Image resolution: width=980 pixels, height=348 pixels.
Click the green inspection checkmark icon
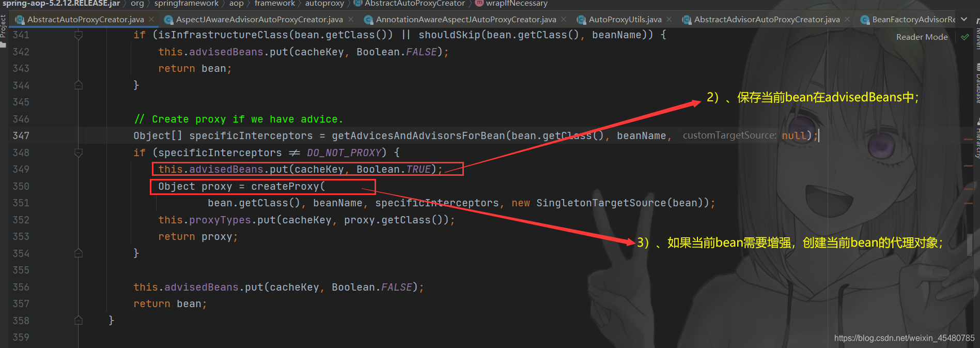tap(965, 37)
